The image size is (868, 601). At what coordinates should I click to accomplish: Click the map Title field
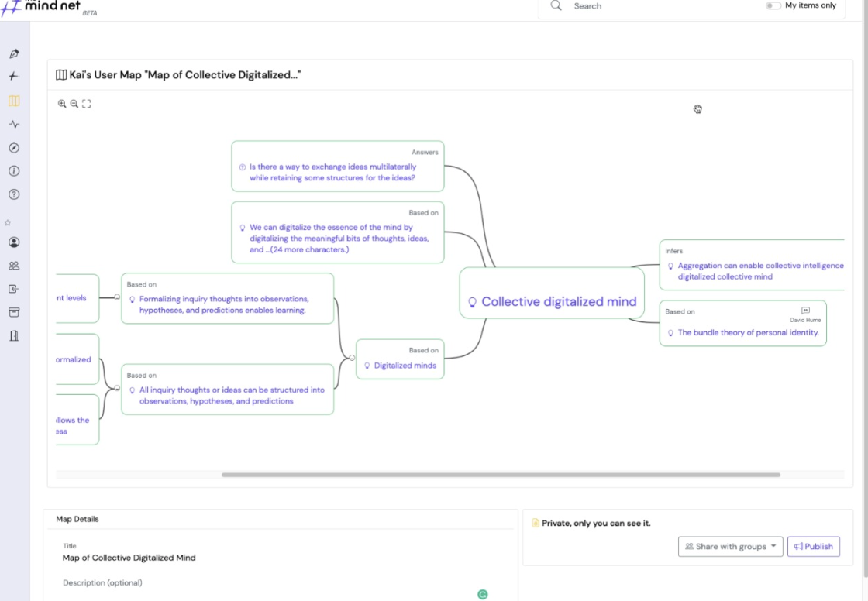point(129,558)
